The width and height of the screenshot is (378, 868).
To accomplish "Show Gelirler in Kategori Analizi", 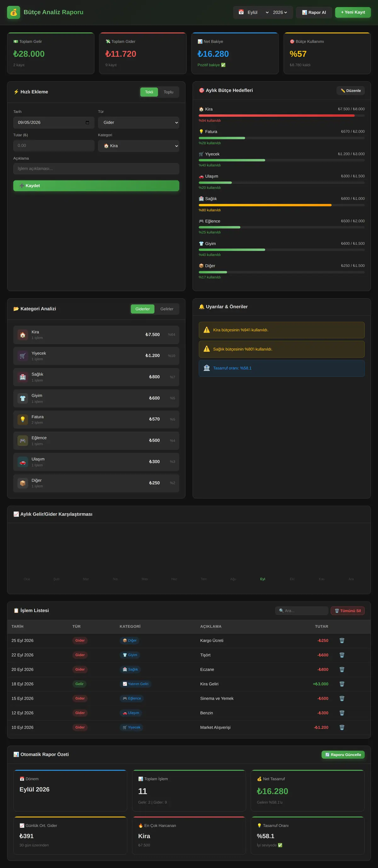I will click(167, 309).
